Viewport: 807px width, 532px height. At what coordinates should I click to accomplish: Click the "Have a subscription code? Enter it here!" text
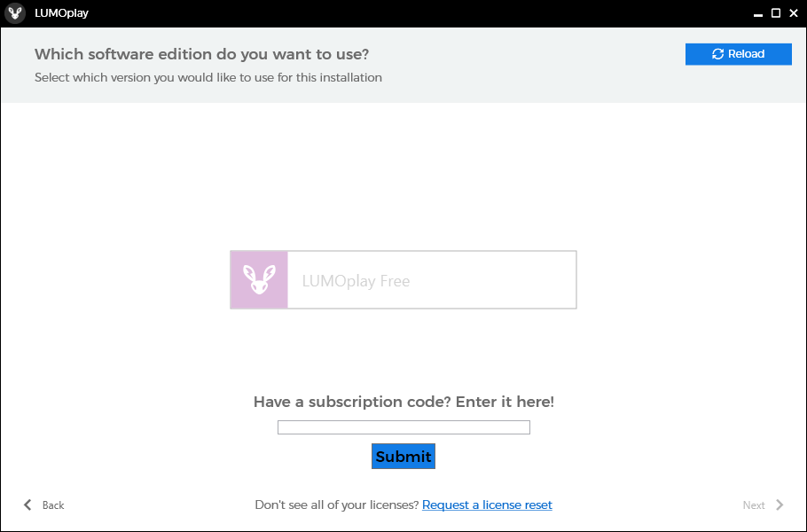(403, 402)
